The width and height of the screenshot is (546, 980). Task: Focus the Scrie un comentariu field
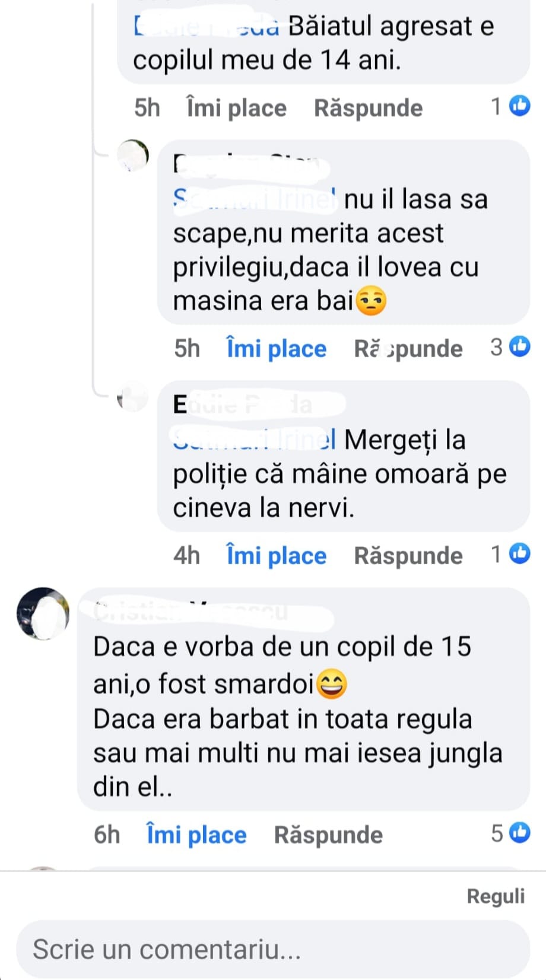tap(273, 949)
